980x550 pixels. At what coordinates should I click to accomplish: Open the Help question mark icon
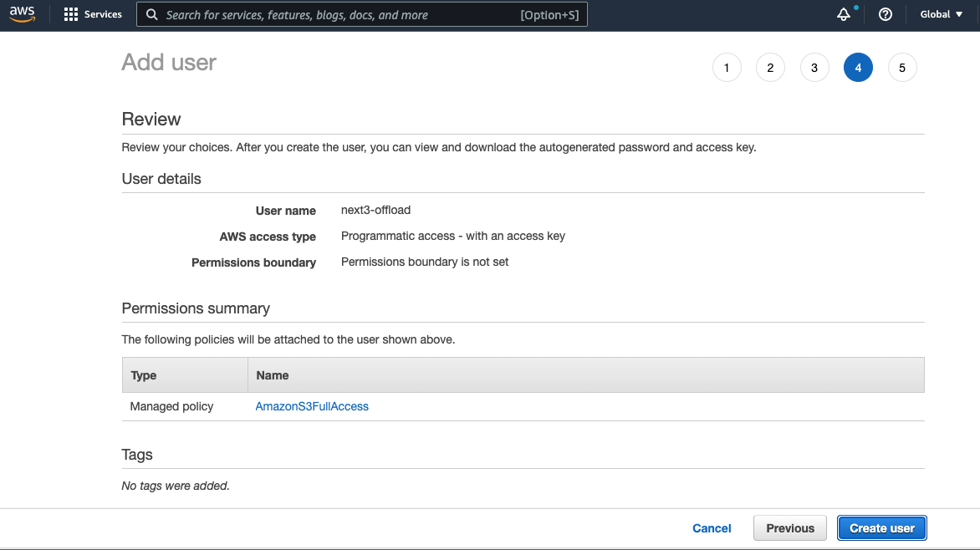pyautogui.click(x=886, y=14)
